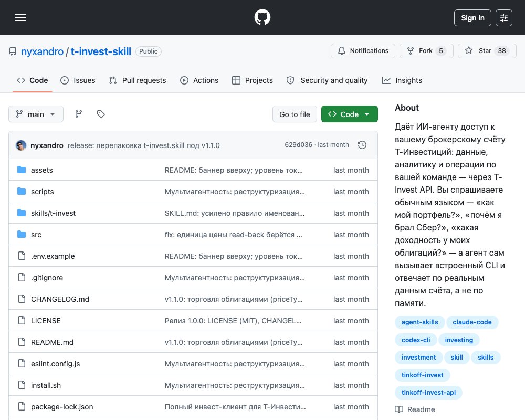Select the skill topic tag
This screenshot has width=525, height=420.
(x=457, y=358)
